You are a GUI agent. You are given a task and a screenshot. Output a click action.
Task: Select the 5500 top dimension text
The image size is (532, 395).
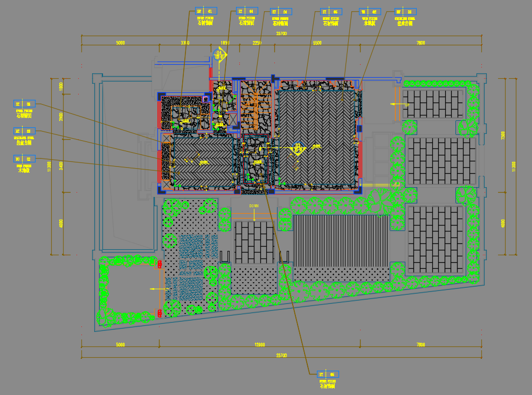coord(317,43)
